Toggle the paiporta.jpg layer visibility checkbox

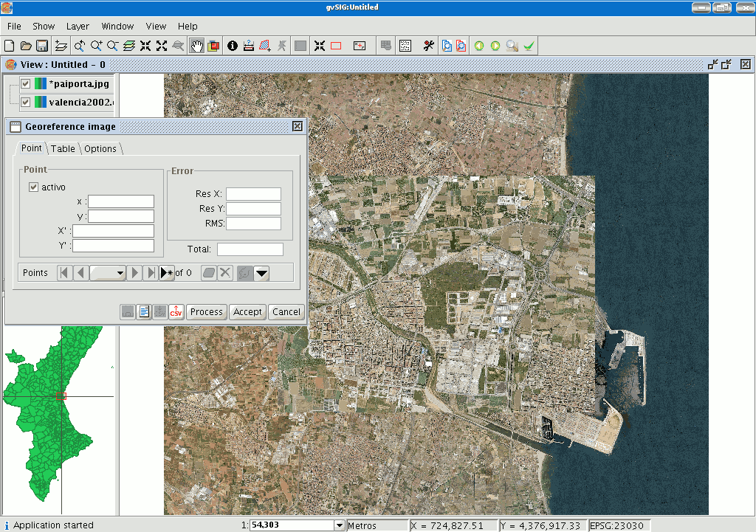pos(25,83)
